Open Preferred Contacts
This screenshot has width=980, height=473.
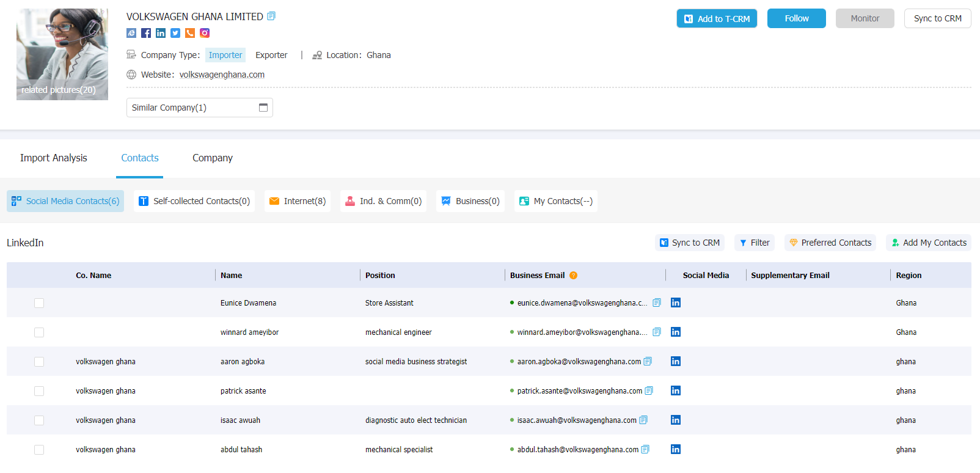[830, 243]
